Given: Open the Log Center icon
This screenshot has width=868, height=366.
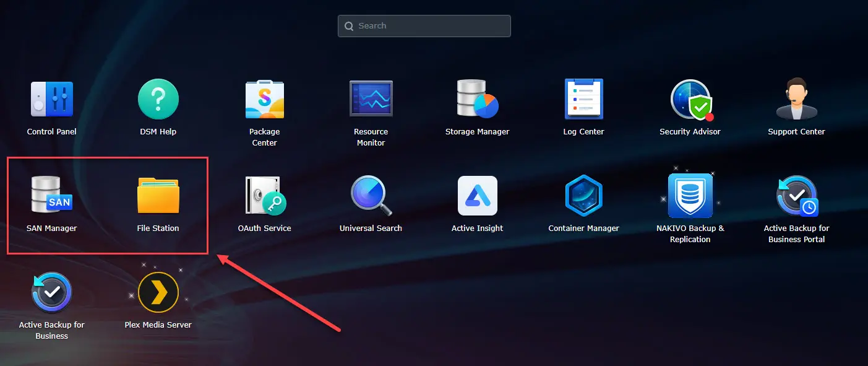Looking at the screenshot, I should [584, 99].
